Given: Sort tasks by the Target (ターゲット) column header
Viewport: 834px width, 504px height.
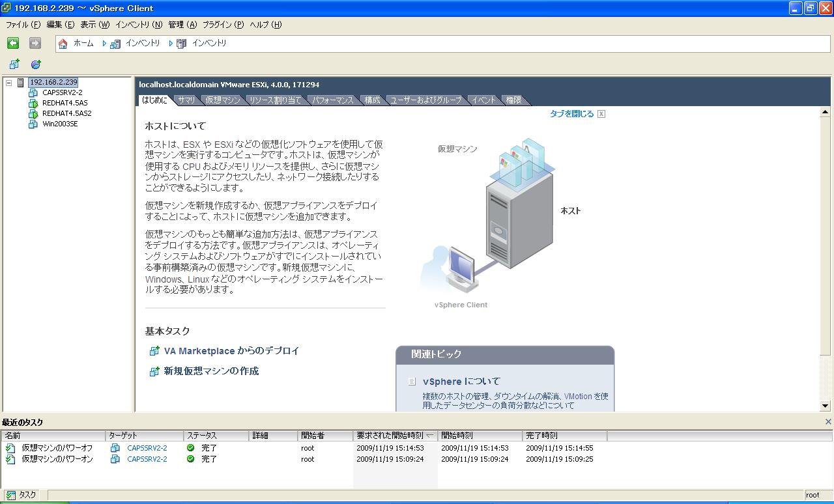Looking at the screenshot, I should tap(145, 436).
